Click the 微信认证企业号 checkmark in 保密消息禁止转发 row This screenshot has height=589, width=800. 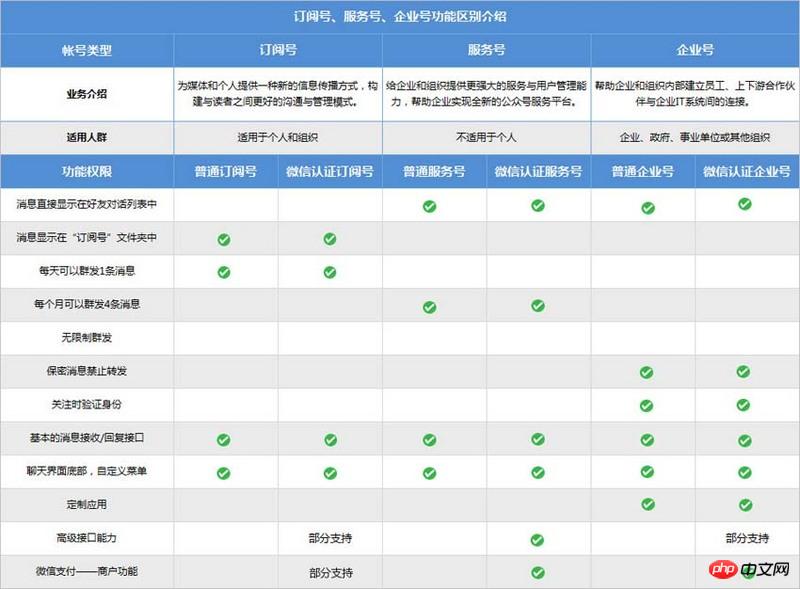743,371
